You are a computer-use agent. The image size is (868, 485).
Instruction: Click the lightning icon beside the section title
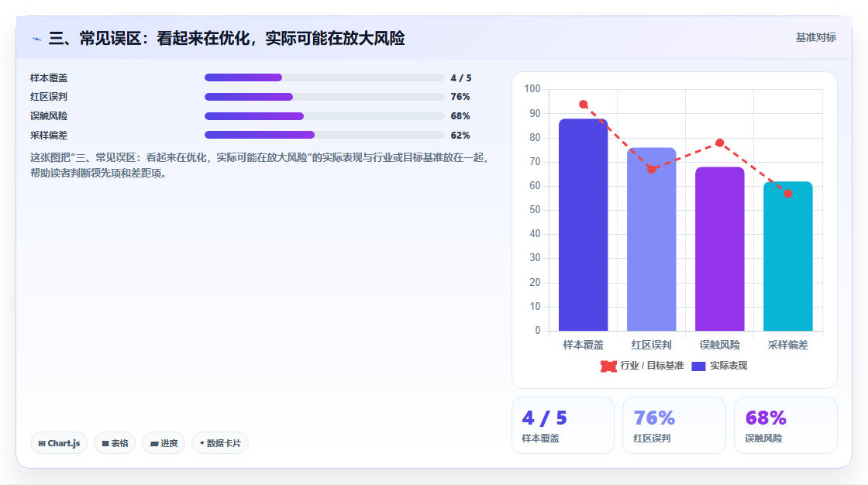click(x=36, y=39)
